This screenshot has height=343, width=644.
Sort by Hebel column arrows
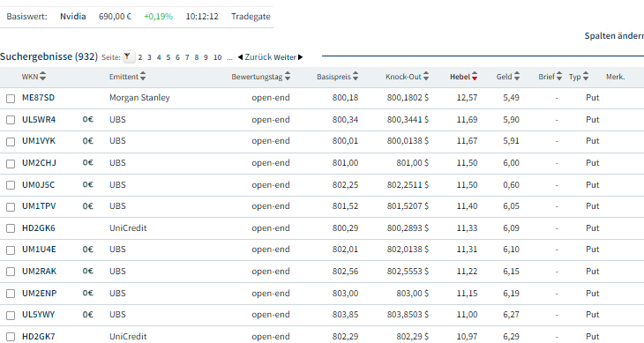click(475, 77)
